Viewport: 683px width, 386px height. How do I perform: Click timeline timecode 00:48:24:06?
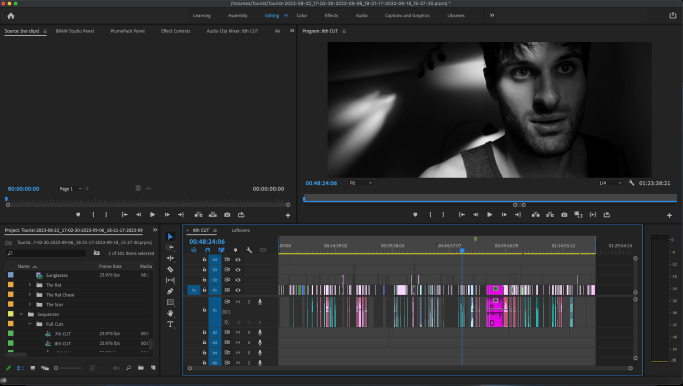pos(207,241)
